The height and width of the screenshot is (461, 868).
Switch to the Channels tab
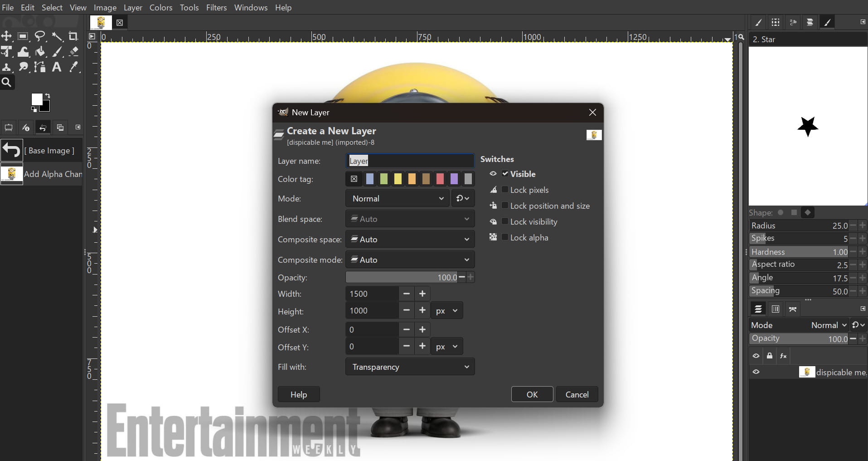tap(776, 309)
